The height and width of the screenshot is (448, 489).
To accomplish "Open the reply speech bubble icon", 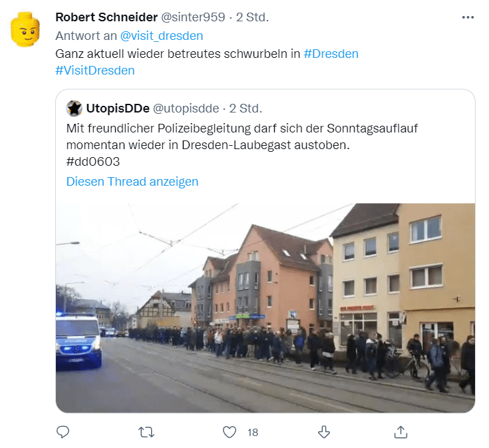I will click(x=63, y=432).
